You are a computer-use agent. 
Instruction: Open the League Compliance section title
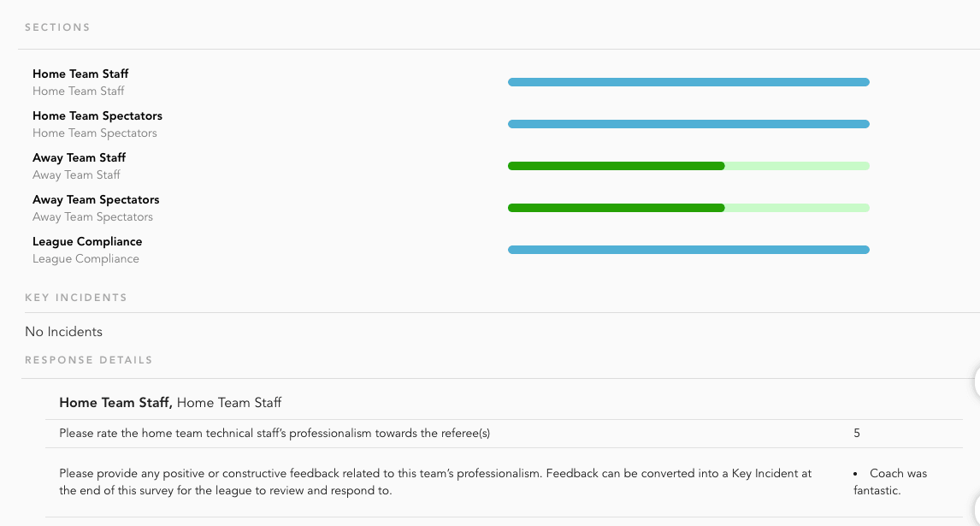(87, 241)
